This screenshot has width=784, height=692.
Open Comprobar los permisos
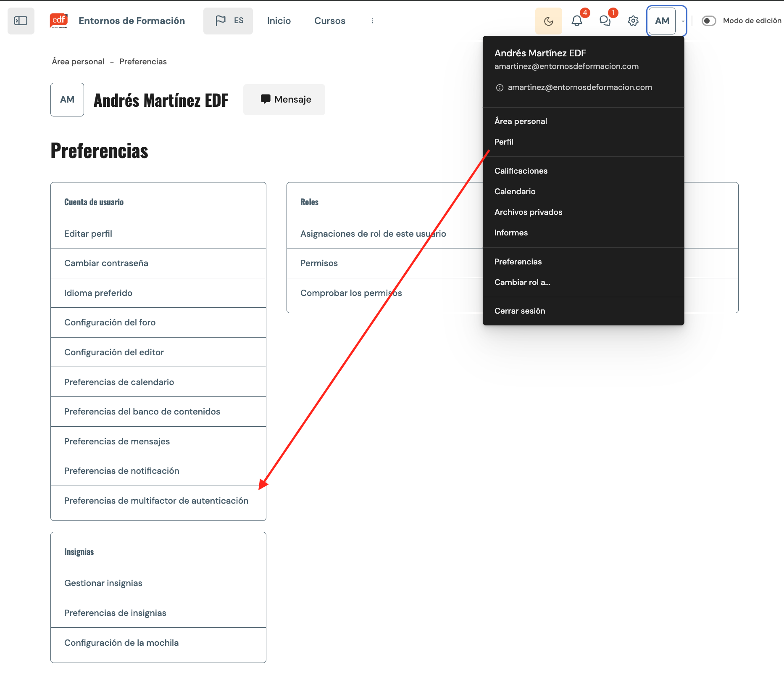(x=351, y=293)
